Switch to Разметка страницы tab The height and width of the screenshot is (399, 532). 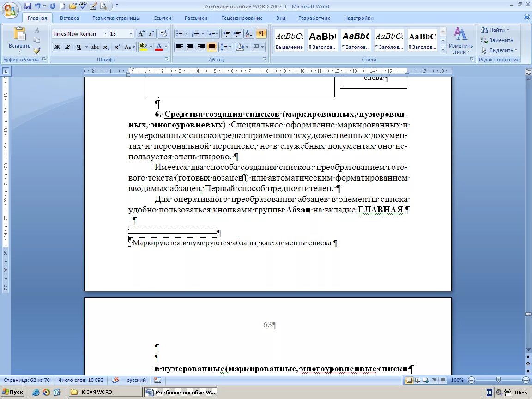pyautogui.click(x=116, y=18)
